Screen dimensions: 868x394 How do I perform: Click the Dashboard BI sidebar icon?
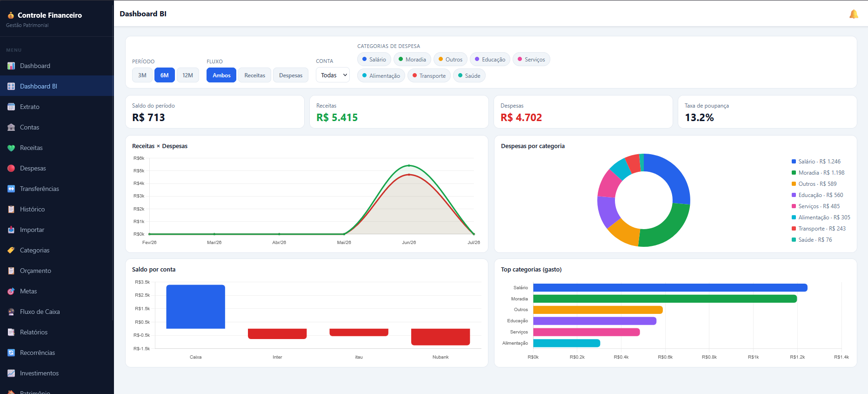(x=11, y=86)
